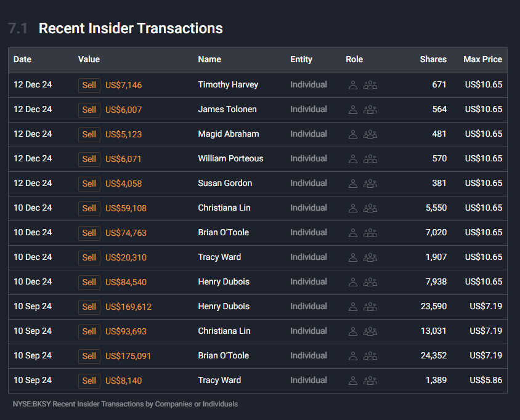Image resolution: width=520 pixels, height=420 pixels.
Task: Click group role icon in Magid Abraham row
Action: [x=370, y=134]
